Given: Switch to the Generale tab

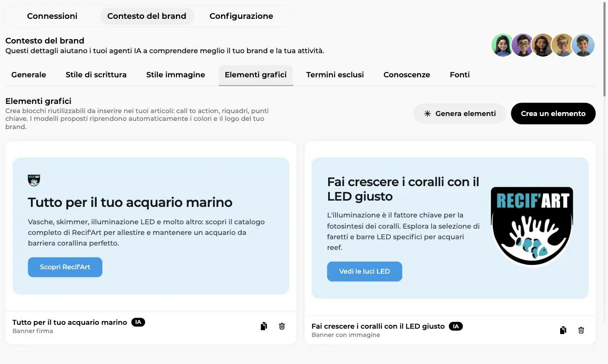Looking at the screenshot, I should click(x=29, y=75).
